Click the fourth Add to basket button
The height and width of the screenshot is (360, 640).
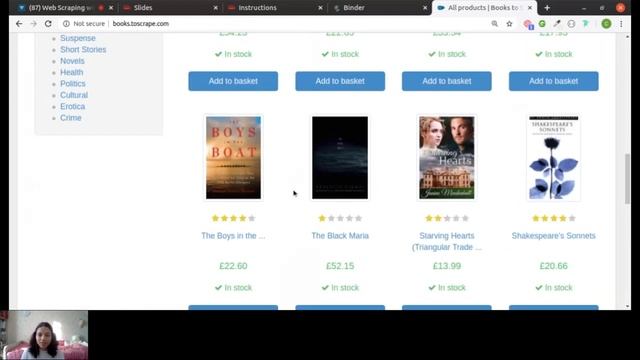click(x=553, y=81)
